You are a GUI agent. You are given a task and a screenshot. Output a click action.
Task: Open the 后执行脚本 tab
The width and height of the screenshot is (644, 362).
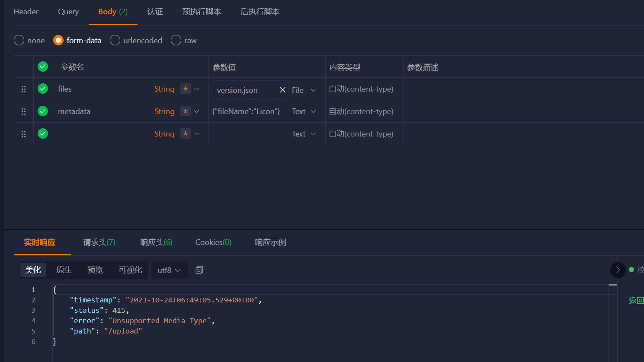[260, 12]
